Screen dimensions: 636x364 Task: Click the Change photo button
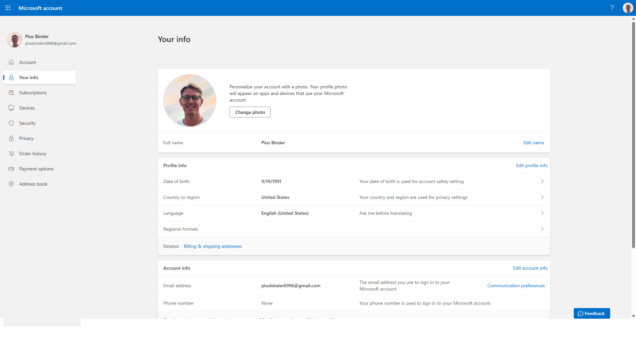(250, 112)
